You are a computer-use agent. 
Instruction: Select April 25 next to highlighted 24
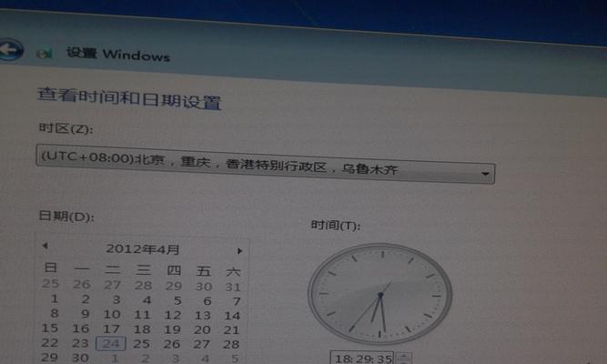click(x=141, y=344)
